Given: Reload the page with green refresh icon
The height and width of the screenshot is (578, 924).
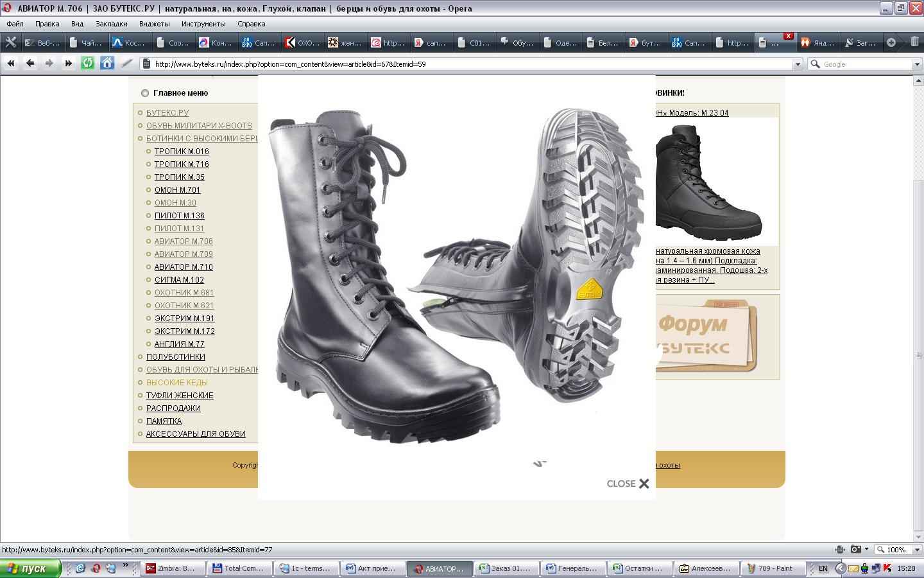Looking at the screenshot, I should tap(88, 63).
